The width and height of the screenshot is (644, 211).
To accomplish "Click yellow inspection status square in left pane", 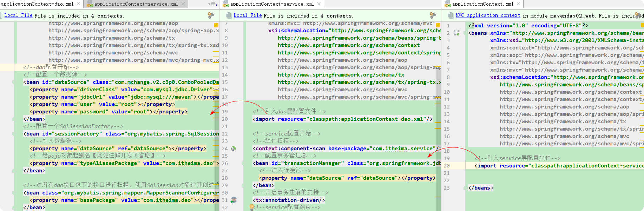I will pyautogui.click(x=216, y=25).
